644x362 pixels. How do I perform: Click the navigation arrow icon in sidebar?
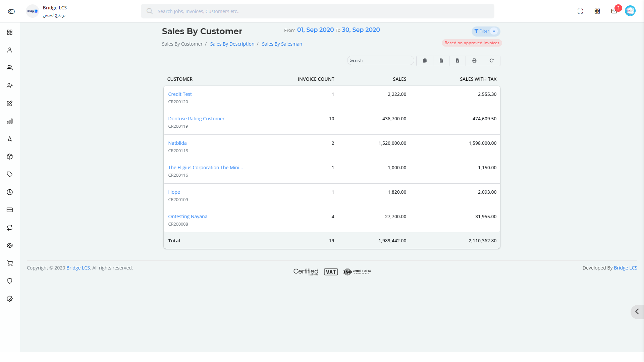(10, 139)
